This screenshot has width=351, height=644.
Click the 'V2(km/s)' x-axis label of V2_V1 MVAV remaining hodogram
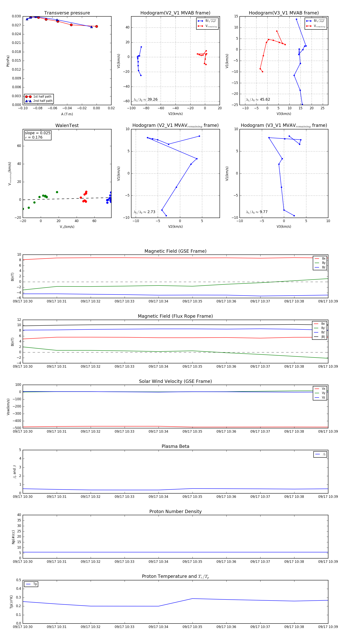click(x=175, y=227)
